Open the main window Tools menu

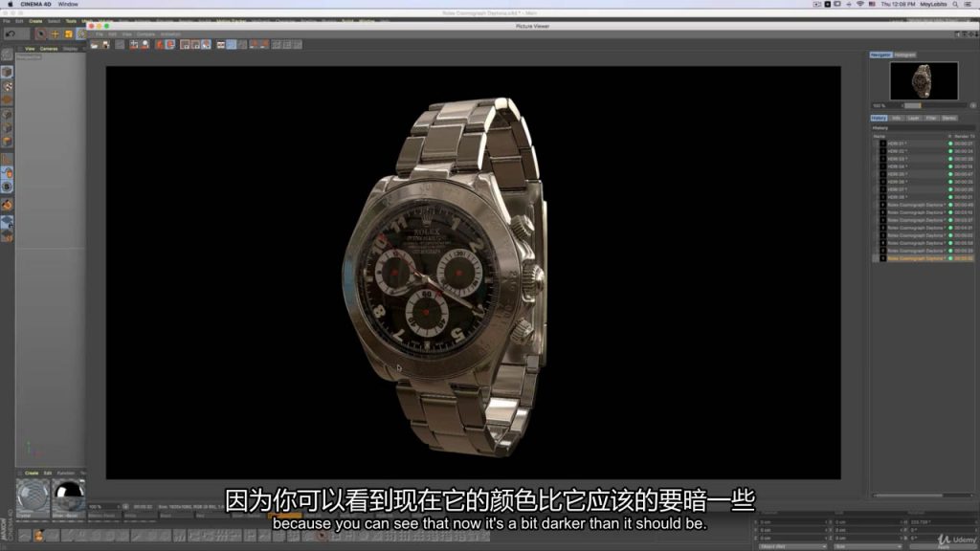tap(71, 21)
